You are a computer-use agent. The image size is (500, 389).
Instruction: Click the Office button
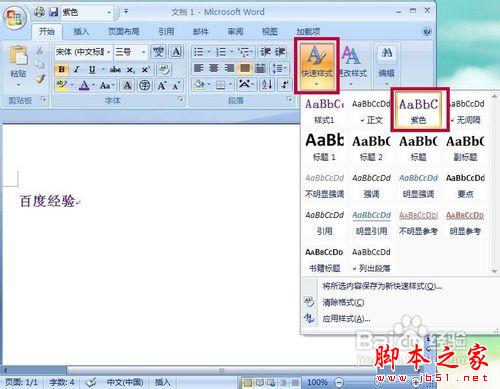click(x=15, y=17)
